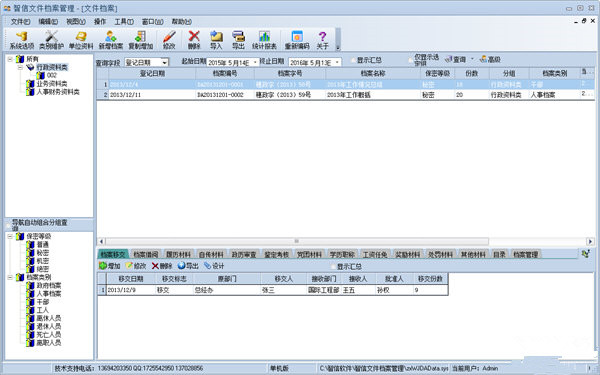The width and height of the screenshot is (600, 375).
Task: Click the horizontal scrollbar thumb of archive grid
Action: (x=297, y=241)
